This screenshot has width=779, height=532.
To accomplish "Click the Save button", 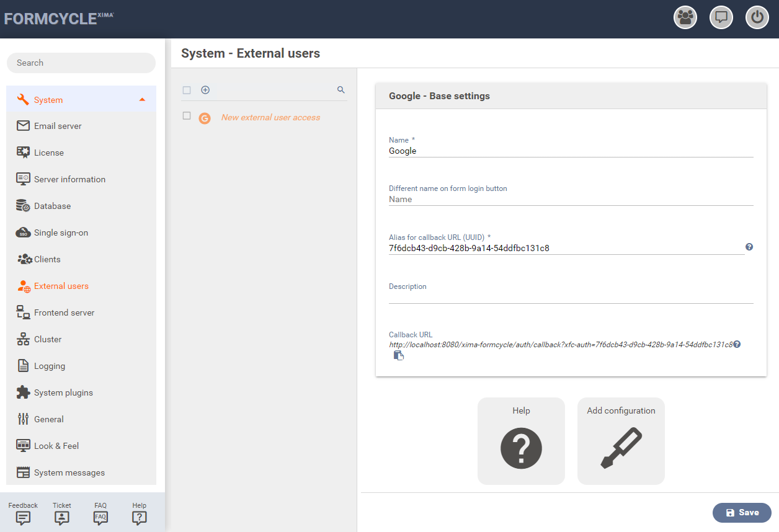I will point(742,513).
